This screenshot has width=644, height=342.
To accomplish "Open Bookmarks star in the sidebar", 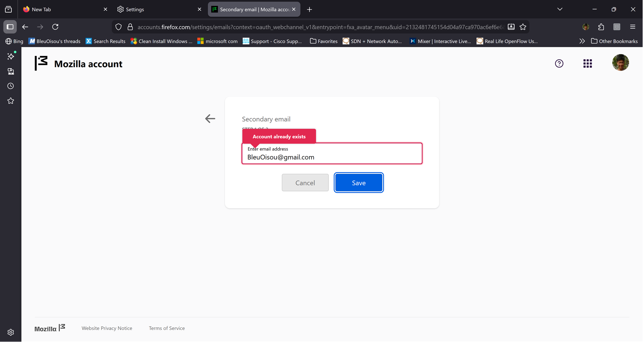I will pos(11,101).
